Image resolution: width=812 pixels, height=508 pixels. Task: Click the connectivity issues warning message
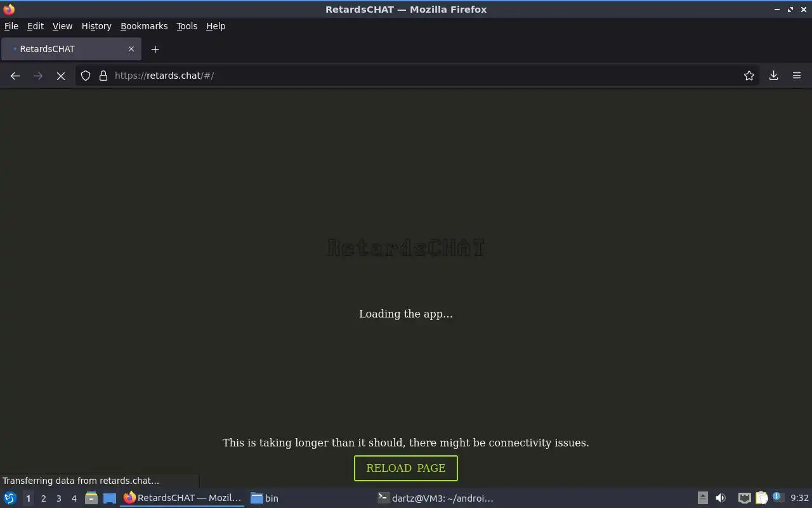click(x=406, y=443)
